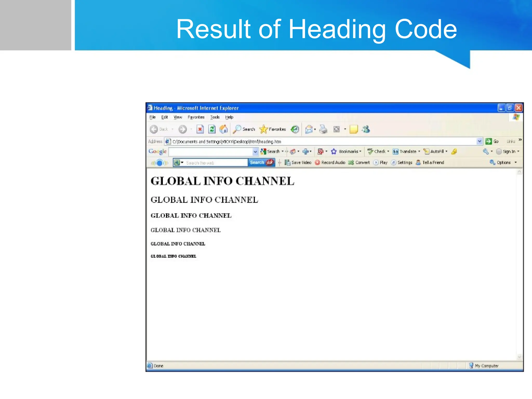
Task: Click the Print page icon
Action: [x=323, y=129]
